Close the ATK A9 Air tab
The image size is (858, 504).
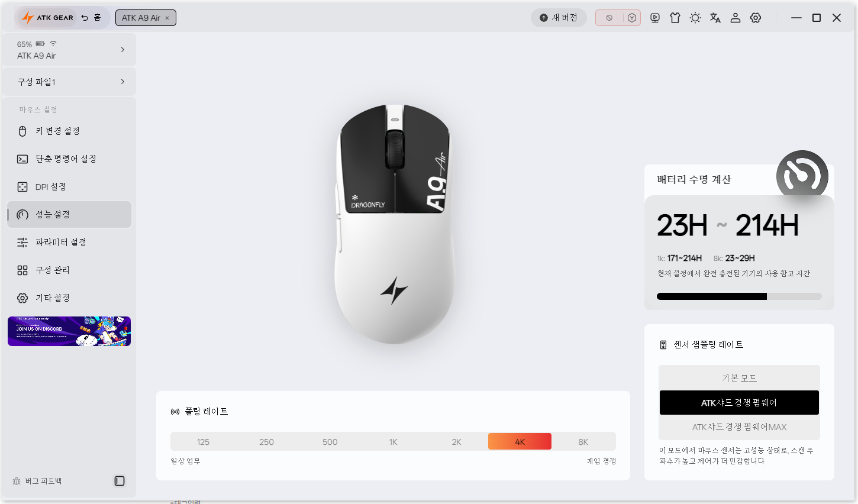point(167,18)
